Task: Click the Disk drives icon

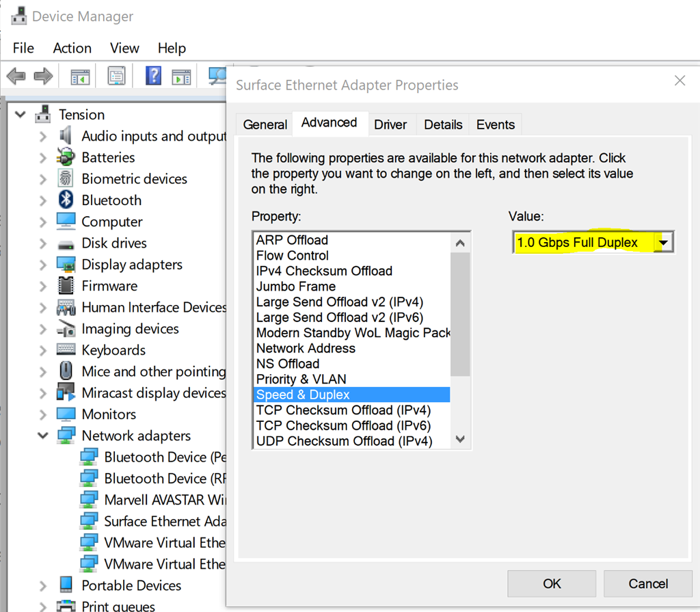Action: (66, 245)
